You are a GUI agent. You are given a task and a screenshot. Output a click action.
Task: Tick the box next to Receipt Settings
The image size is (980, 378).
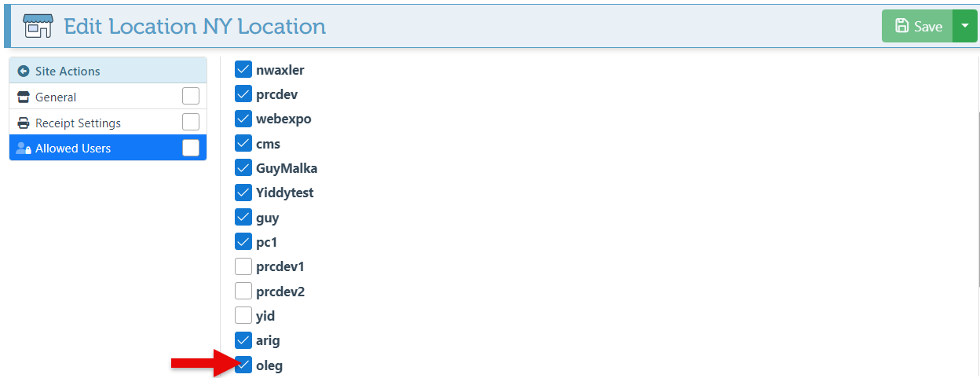pyautogui.click(x=191, y=123)
